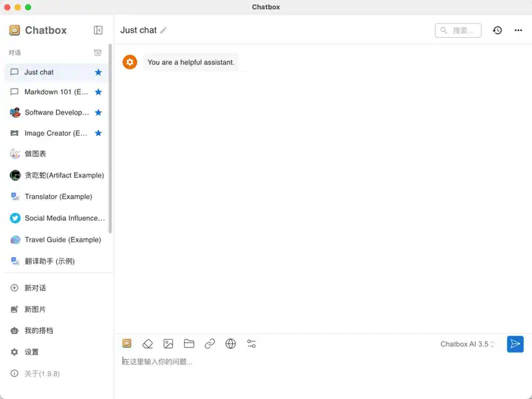Open conversation settings sliders icon
Viewport: 532px width, 399px height.
pos(251,344)
